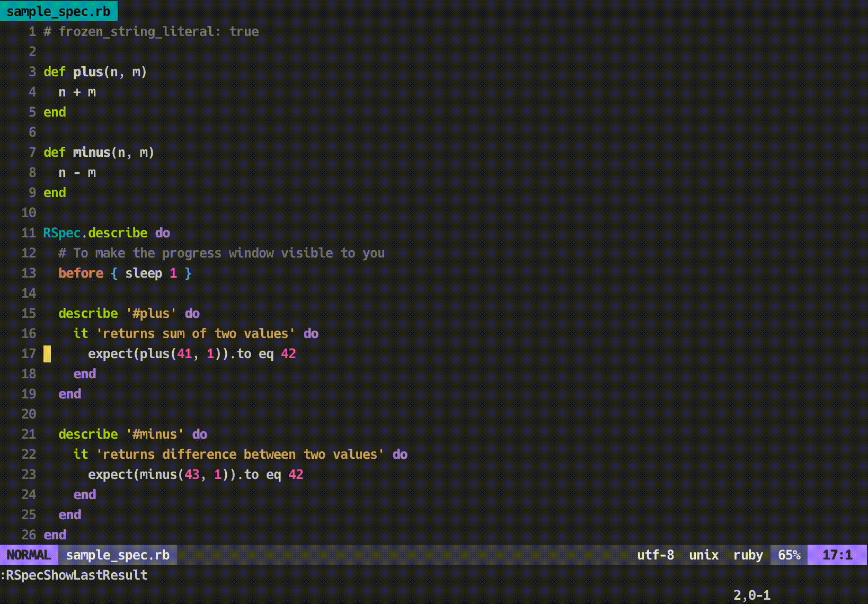Click the 'end' keyword on line 5
The image size is (868, 604).
(55, 112)
